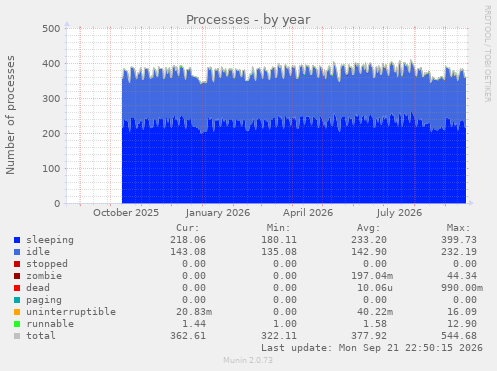Click sleeping maximum value 399.73
The height and width of the screenshot is (371, 497).
[459, 240]
